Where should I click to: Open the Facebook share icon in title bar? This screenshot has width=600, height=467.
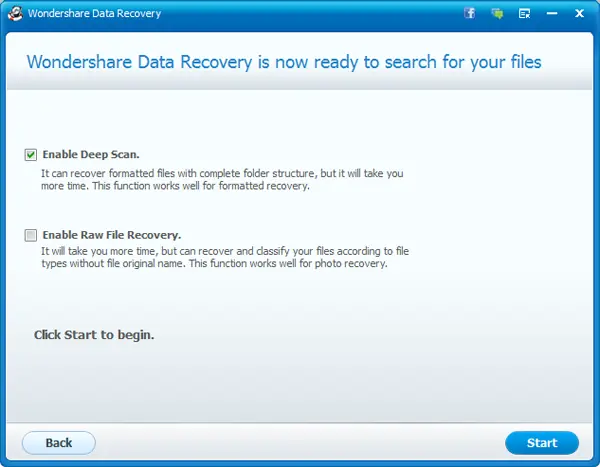click(x=470, y=13)
